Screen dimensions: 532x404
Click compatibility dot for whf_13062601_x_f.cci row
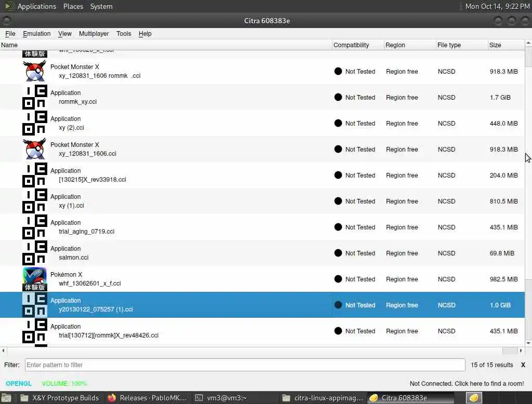(x=338, y=279)
